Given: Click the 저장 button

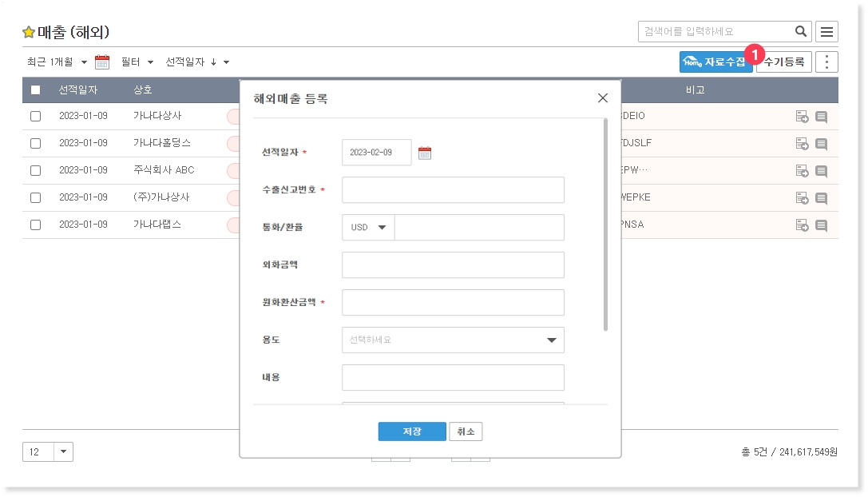Looking at the screenshot, I should tap(411, 431).
